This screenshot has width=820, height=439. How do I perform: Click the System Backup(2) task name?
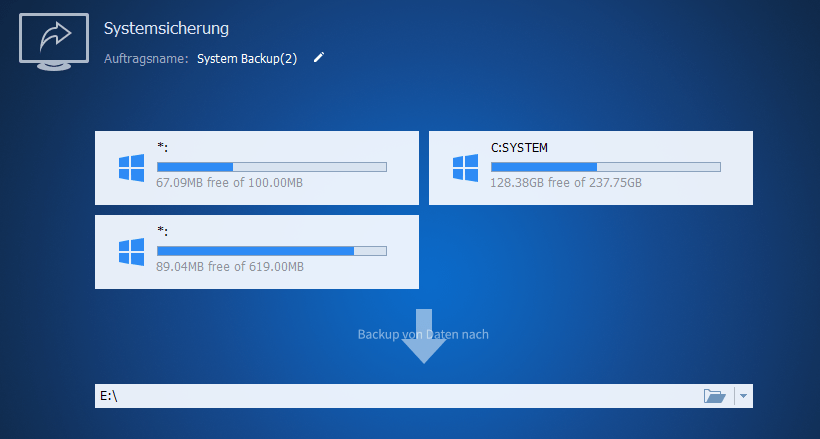(247, 59)
